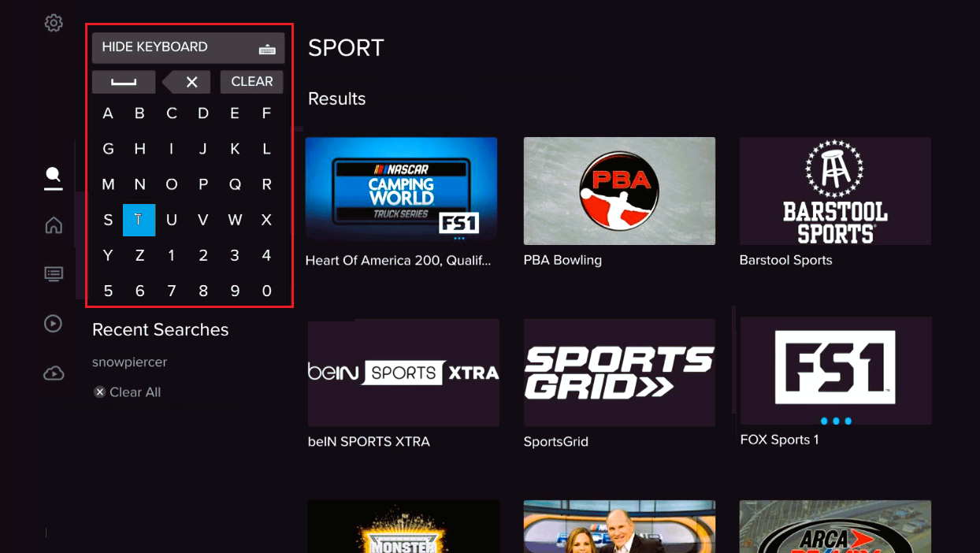This screenshot has height=553, width=980.
Task: Open the PBA Bowling result
Action: click(x=619, y=191)
